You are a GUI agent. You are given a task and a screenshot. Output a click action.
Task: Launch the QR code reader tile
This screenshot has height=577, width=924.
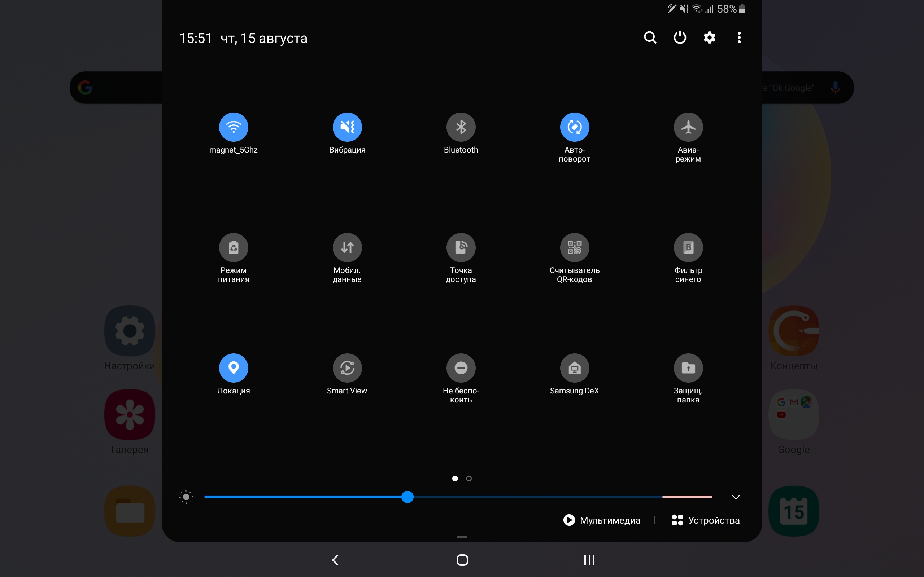574,248
